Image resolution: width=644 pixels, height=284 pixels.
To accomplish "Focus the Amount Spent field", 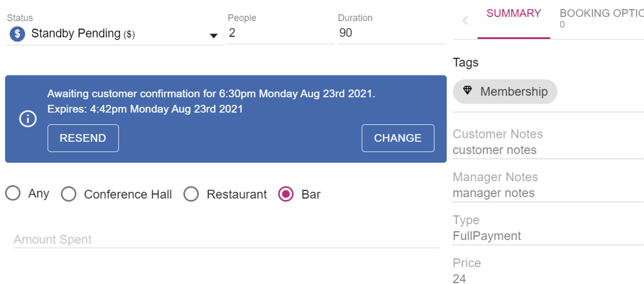I will [225, 240].
